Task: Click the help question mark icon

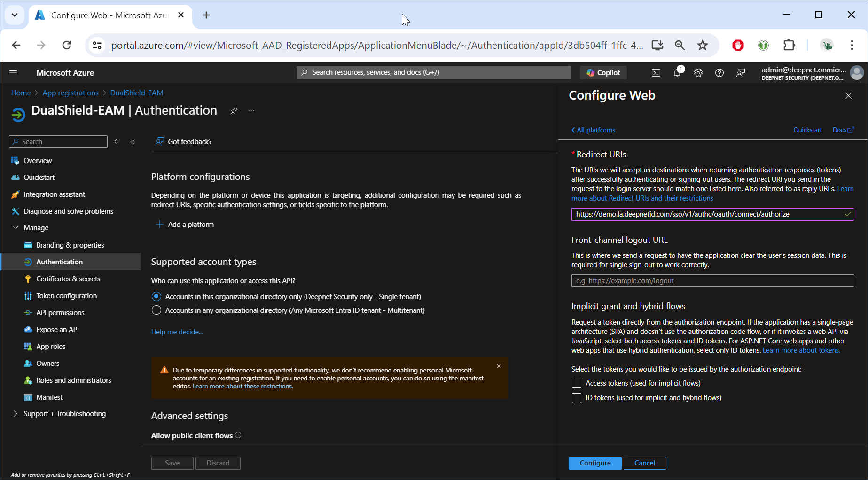Action: (719, 73)
